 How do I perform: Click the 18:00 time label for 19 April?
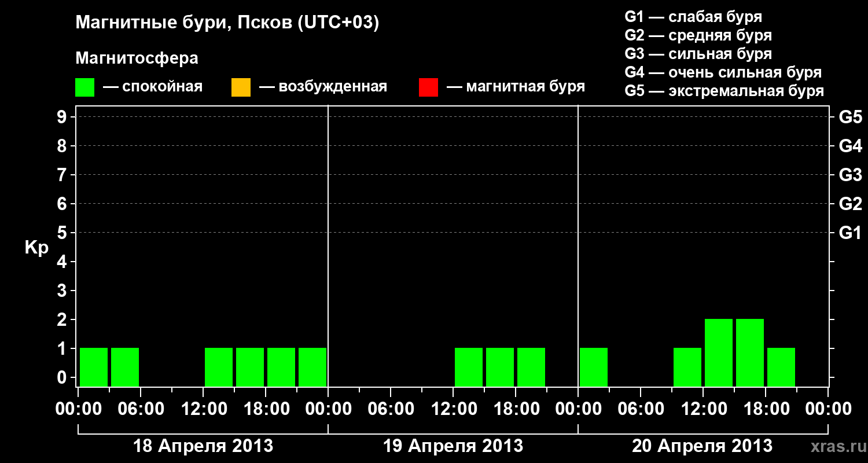(516, 409)
